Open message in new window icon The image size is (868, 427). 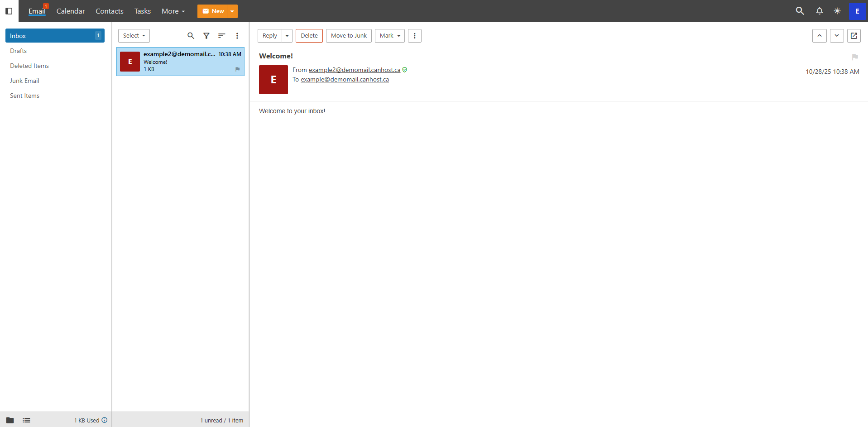pos(854,36)
